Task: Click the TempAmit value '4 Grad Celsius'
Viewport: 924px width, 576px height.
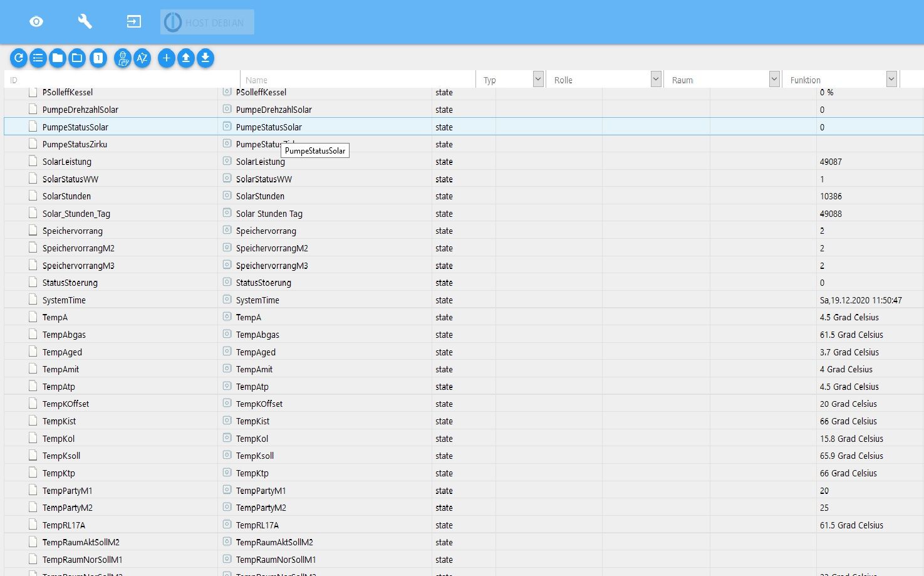Action: tap(846, 369)
